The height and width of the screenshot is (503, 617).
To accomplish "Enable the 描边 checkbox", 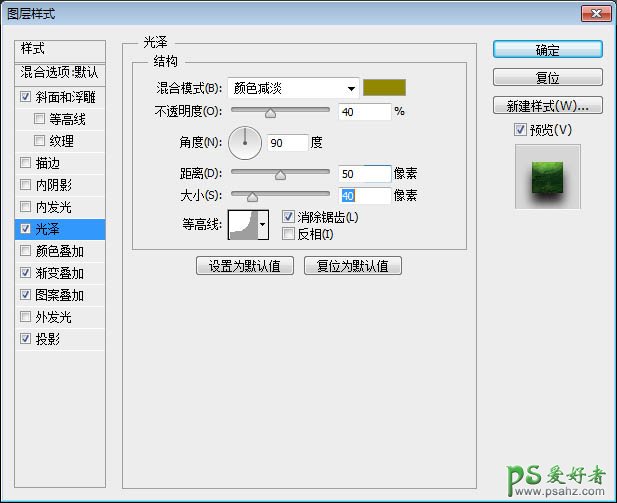I will coord(25,163).
